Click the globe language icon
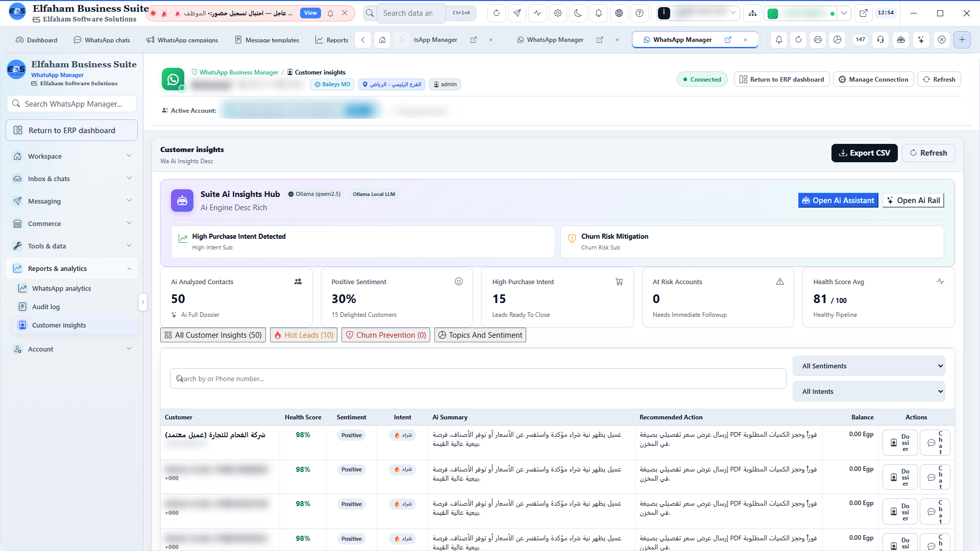Screen dimensions: 980x551 point(619,13)
